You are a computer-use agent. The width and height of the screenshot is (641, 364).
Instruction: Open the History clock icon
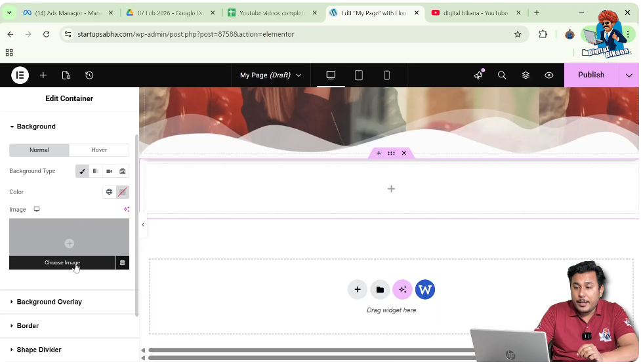[89, 75]
